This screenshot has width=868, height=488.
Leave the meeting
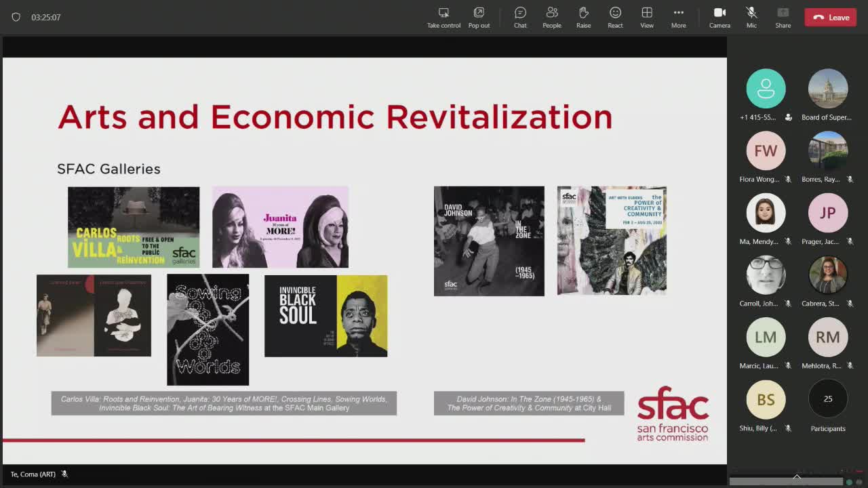pos(831,18)
